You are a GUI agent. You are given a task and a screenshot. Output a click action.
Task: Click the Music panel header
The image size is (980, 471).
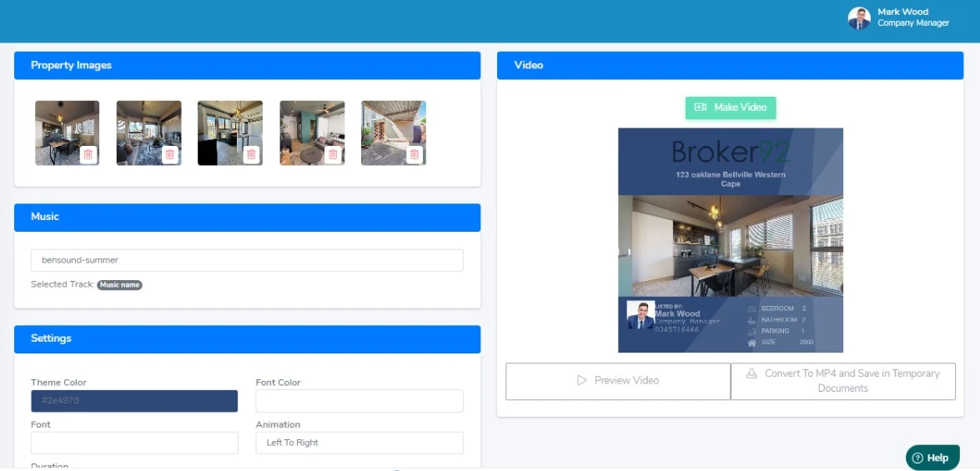tap(247, 218)
